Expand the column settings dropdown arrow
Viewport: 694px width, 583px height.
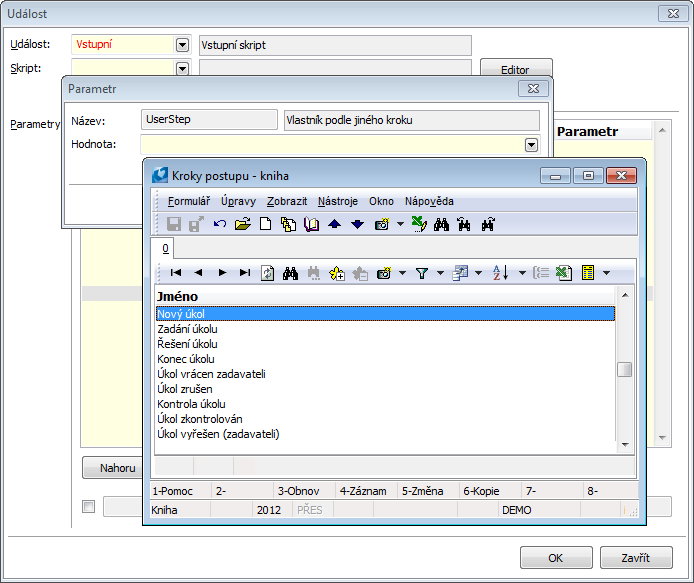pos(478,273)
